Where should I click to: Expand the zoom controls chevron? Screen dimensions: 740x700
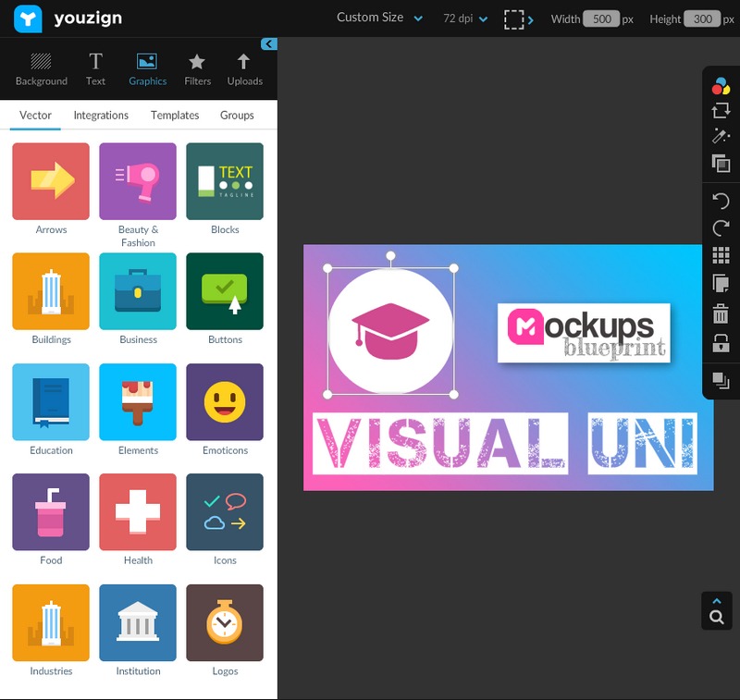pos(716,601)
